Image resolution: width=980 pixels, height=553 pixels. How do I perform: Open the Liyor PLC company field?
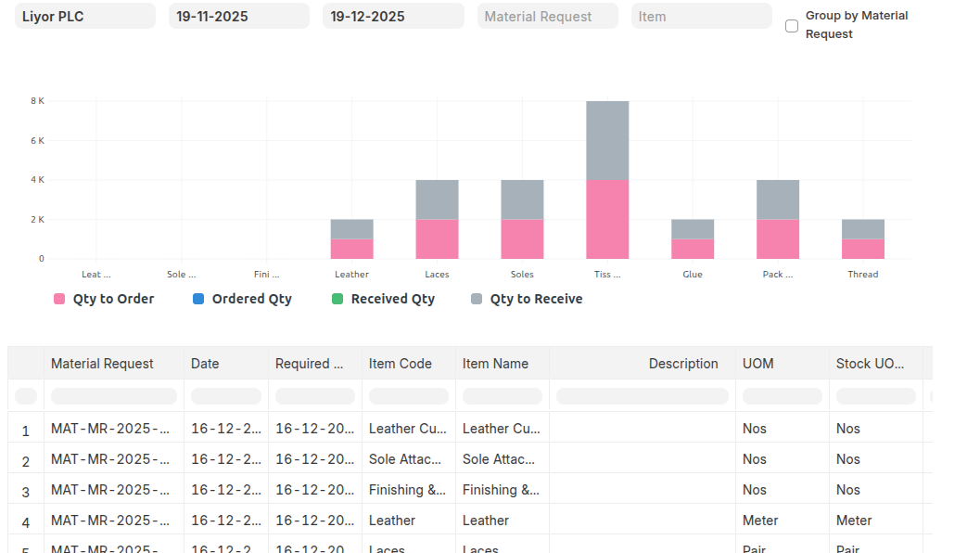point(85,17)
